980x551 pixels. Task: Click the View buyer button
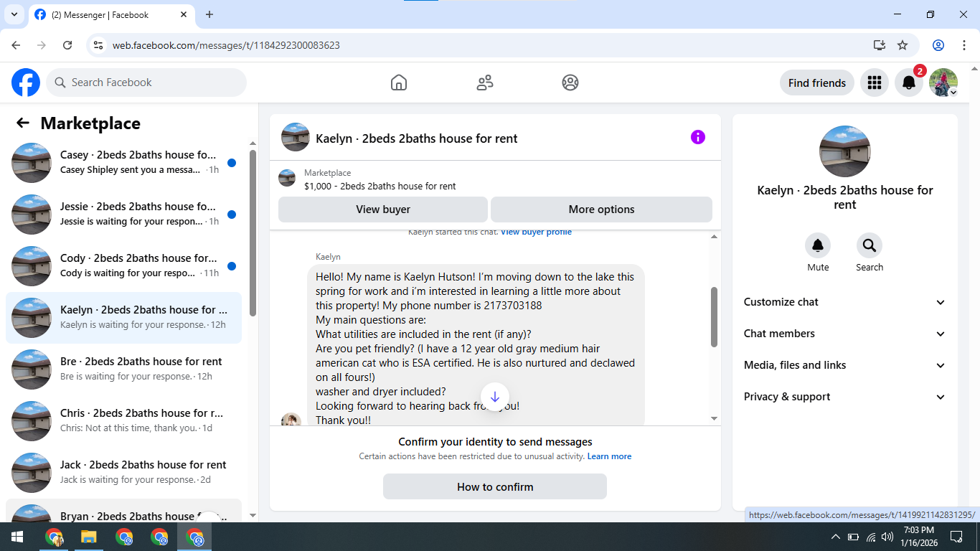point(383,209)
